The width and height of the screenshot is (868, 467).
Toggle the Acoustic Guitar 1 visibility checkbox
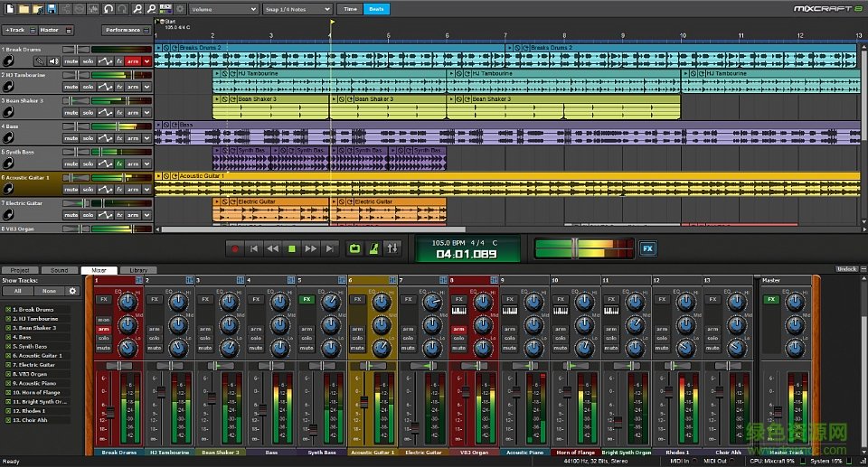click(x=8, y=356)
